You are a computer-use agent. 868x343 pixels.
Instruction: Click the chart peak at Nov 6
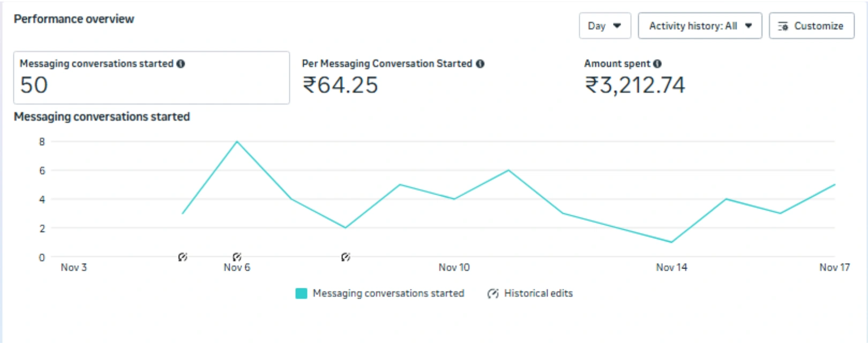tap(237, 141)
